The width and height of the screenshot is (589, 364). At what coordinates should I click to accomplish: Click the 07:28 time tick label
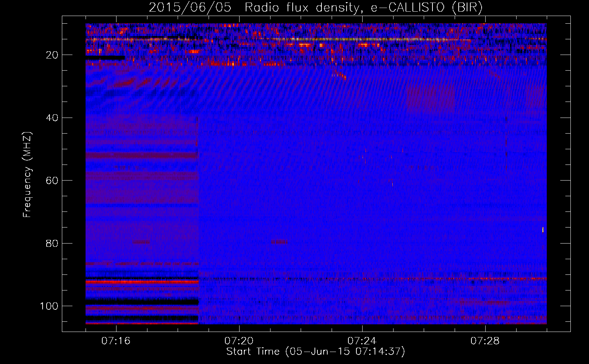tap(485, 341)
